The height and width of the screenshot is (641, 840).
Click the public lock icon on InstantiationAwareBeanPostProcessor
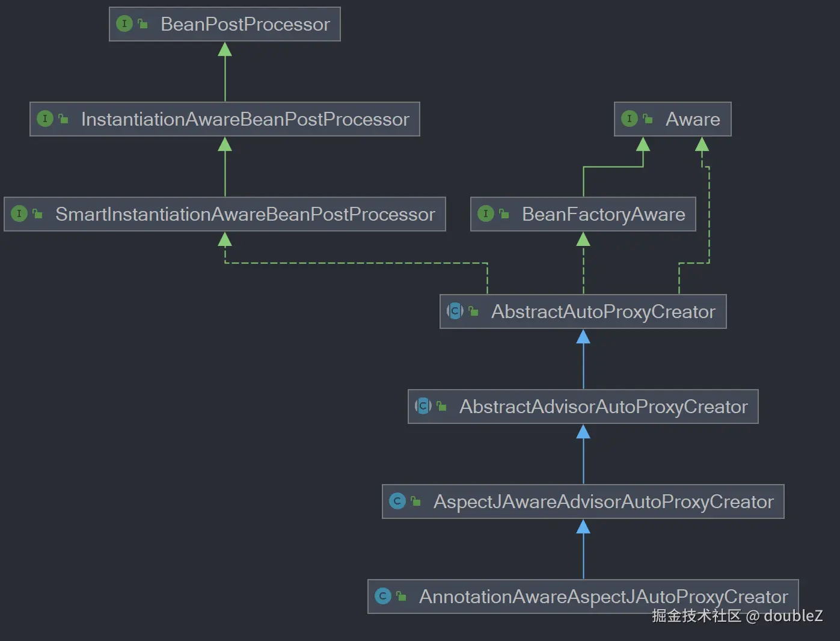coord(63,118)
